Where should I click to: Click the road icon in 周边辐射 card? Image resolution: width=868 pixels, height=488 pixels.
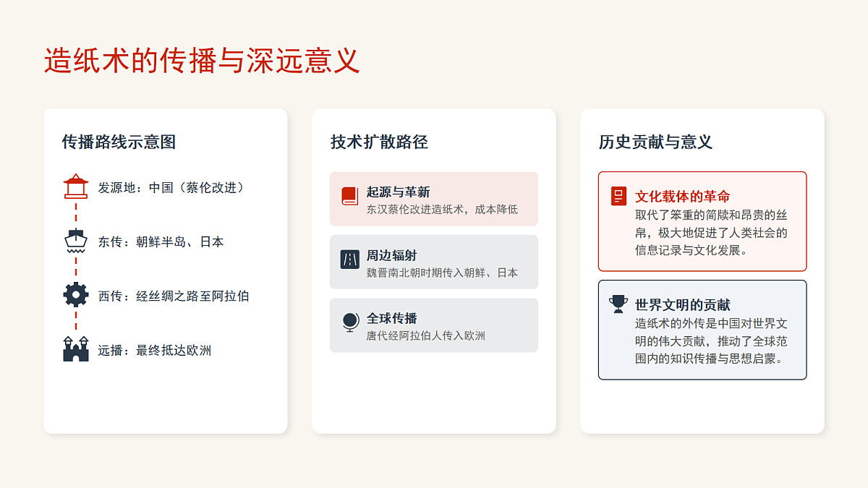350,260
